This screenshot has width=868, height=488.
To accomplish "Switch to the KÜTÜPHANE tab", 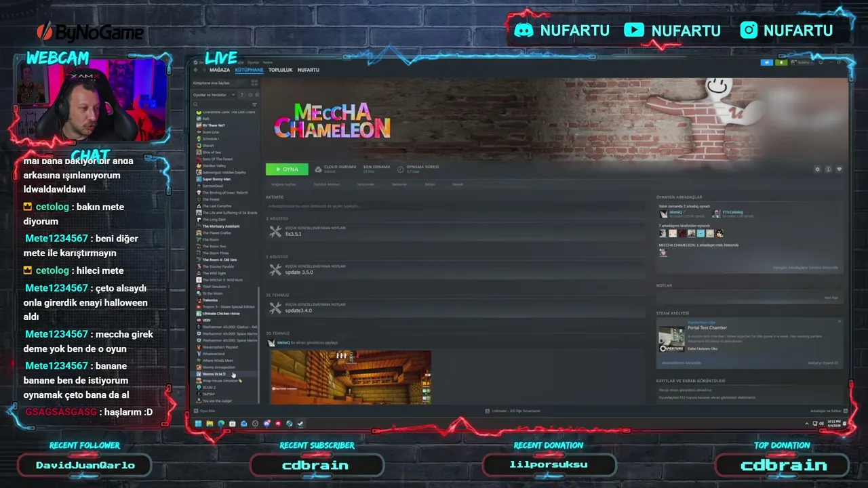I will [249, 70].
